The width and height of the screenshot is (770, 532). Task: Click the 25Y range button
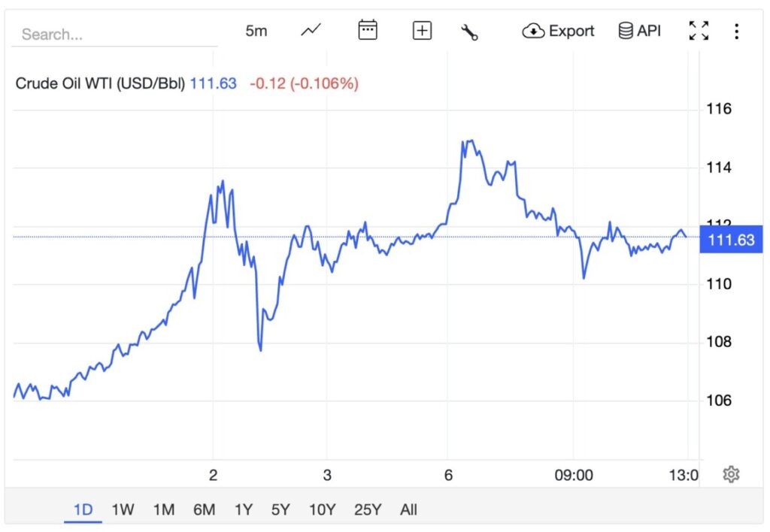[x=366, y=509]
